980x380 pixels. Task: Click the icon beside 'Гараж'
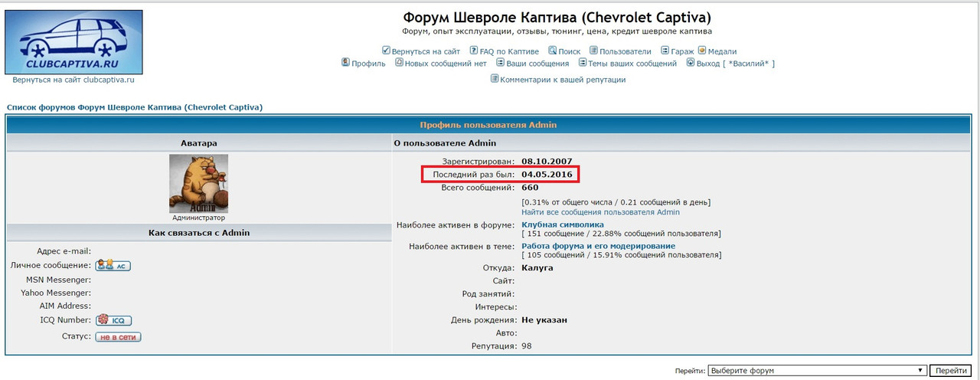pos(665,51)
